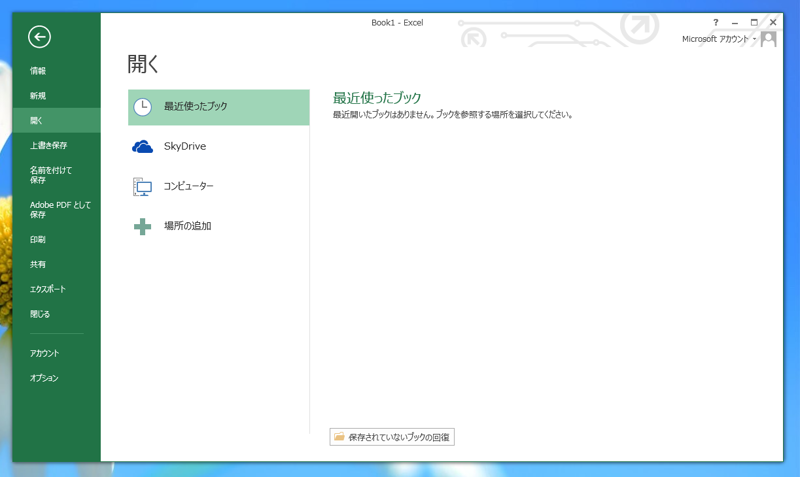Open アカウント settings page
The image size is (800, 477).
click(x=57, y=354)
